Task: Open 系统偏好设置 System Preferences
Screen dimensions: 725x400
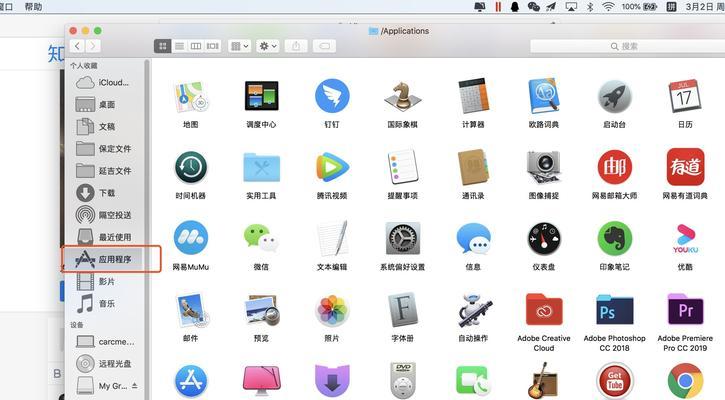Action: (x=403, y=239)
